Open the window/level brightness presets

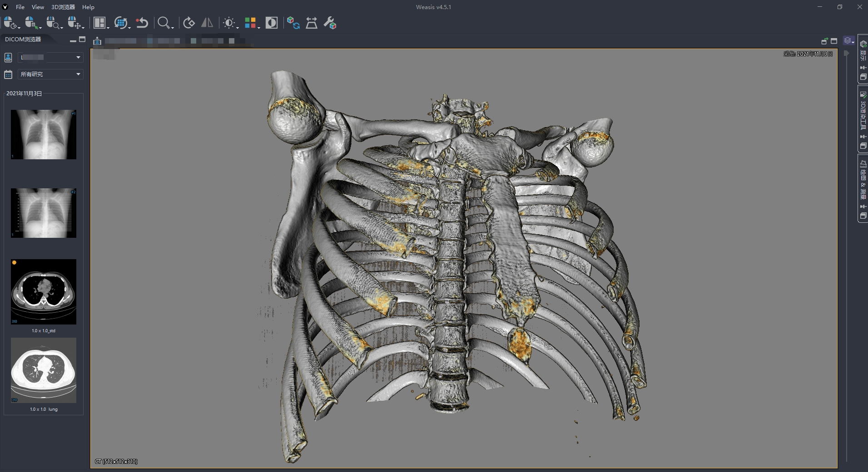click(x=230, y=23)
